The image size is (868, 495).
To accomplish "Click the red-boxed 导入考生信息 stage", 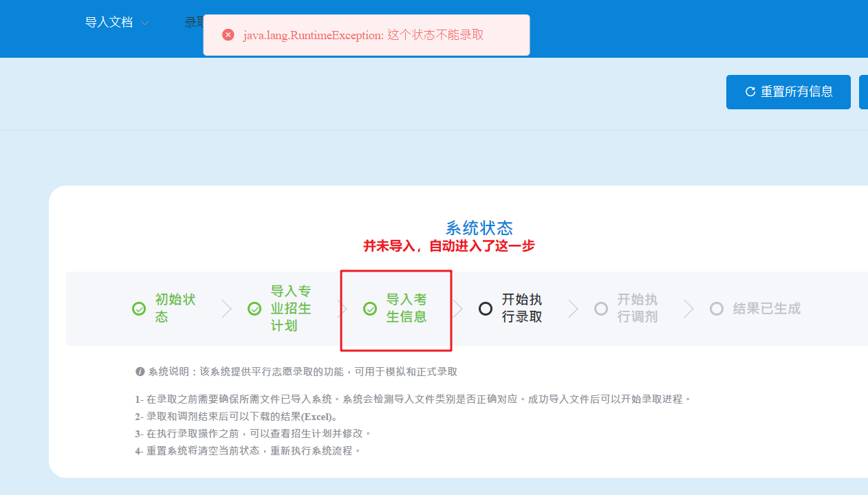I will click(x=396, y=309).
